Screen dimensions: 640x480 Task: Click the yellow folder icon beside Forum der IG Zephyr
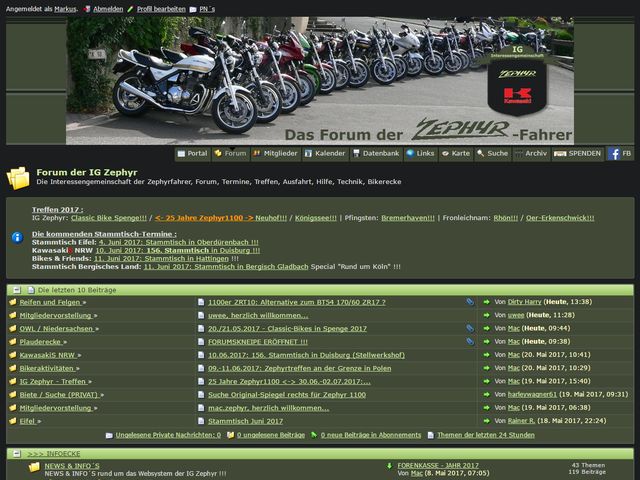coord(18,178)
